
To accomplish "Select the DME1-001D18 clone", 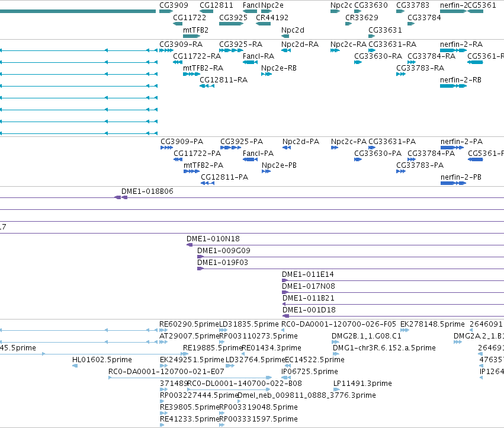I will 393,316.
